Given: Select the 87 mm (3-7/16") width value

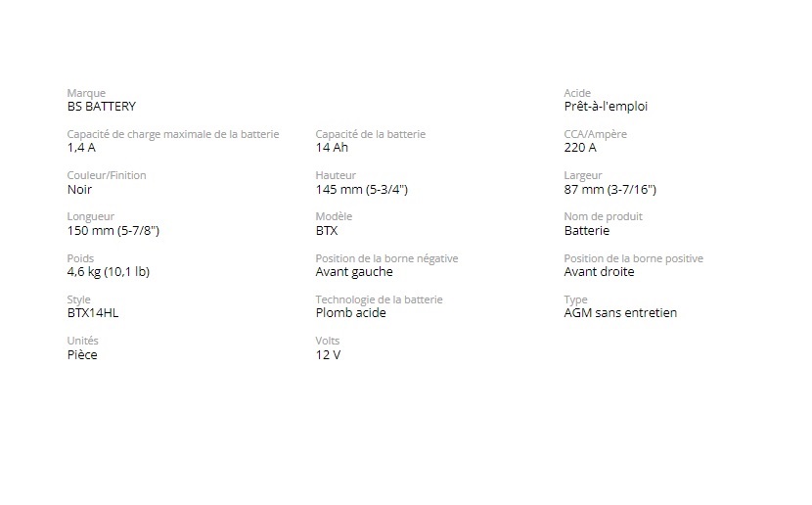Looking at the screenshot, I should [x=609, y=190].
